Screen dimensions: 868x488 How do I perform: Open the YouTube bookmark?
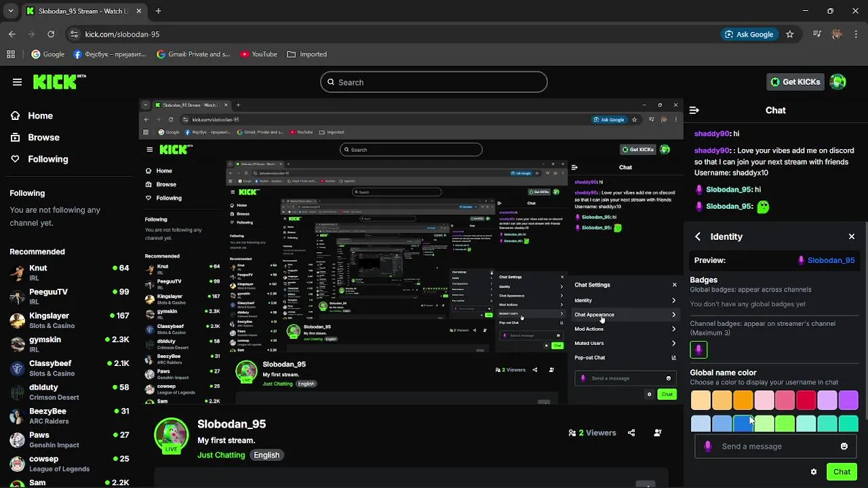pos(258,54)
